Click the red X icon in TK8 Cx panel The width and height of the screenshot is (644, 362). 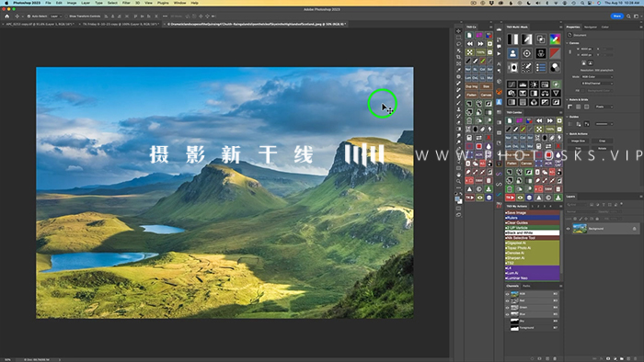tap(489, 138)
